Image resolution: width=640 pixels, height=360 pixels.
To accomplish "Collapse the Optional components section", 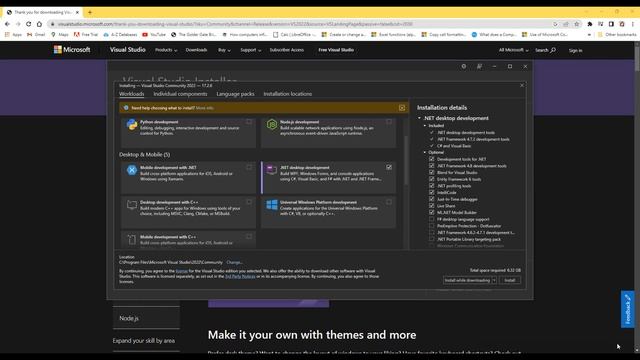I will click(x=425, y=152).
